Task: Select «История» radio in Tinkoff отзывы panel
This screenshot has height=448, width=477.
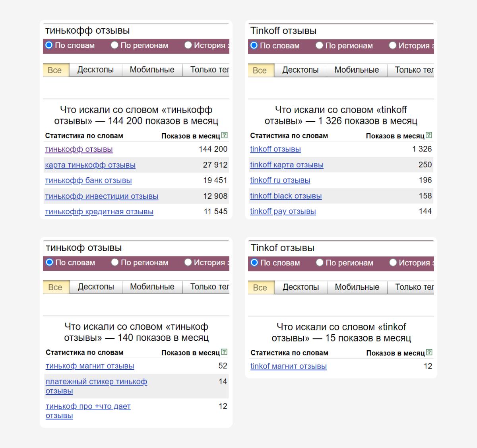Action: tap(393, 45)
